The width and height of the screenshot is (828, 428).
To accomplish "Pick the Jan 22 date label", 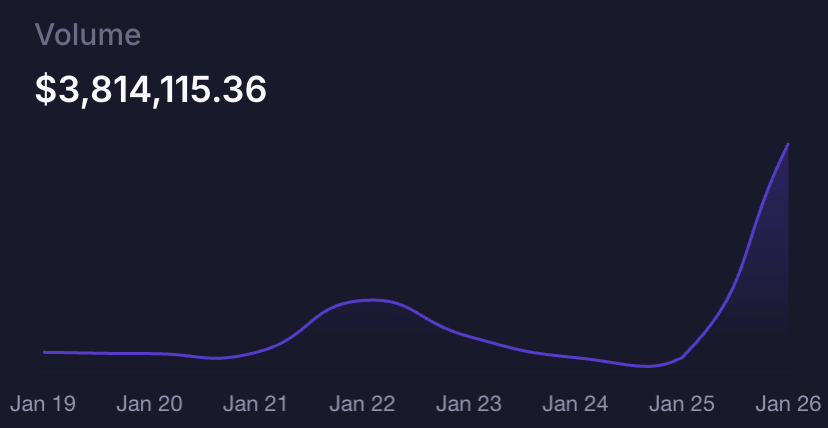I will tap(362, 404).
